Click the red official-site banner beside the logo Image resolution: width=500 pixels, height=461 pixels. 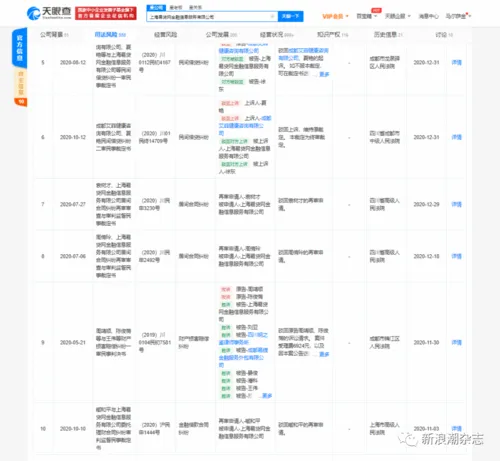tap(106, 13)
